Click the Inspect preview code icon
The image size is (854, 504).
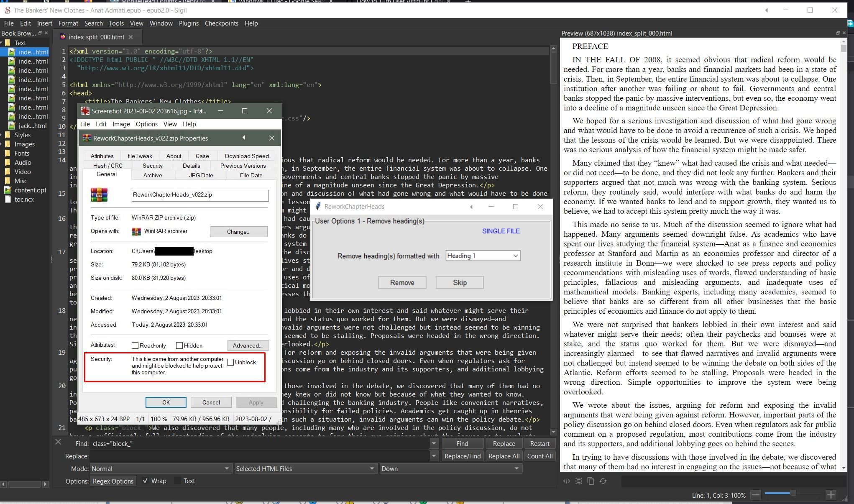pos(567,481)
